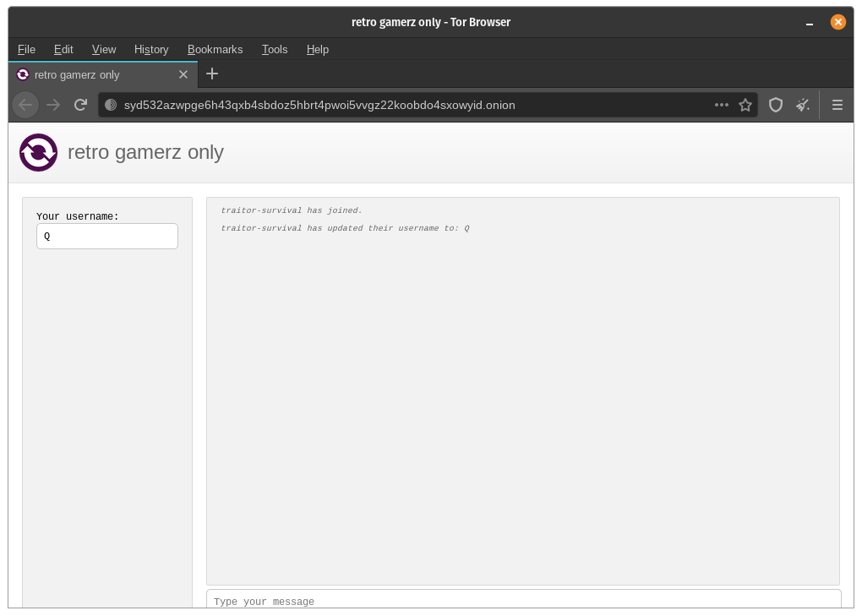Open the hamburger application menu
The image size is (862, 616).
click(837, 105)
